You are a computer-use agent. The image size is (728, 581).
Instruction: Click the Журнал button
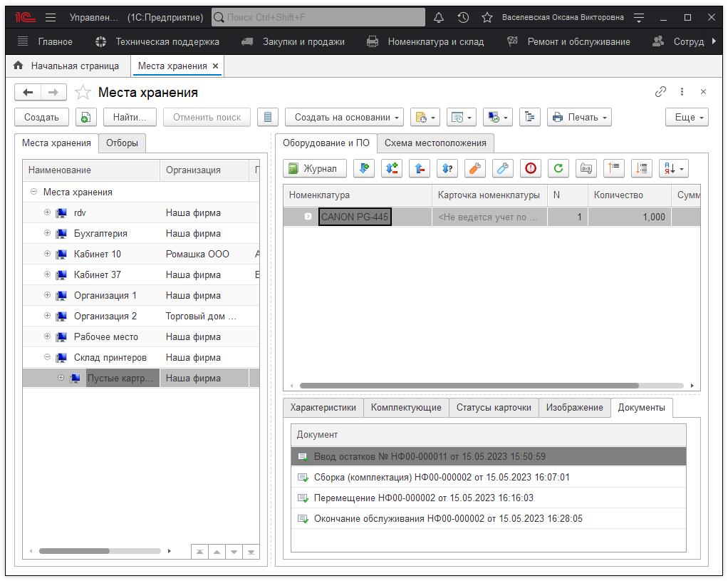click(315, 168)
